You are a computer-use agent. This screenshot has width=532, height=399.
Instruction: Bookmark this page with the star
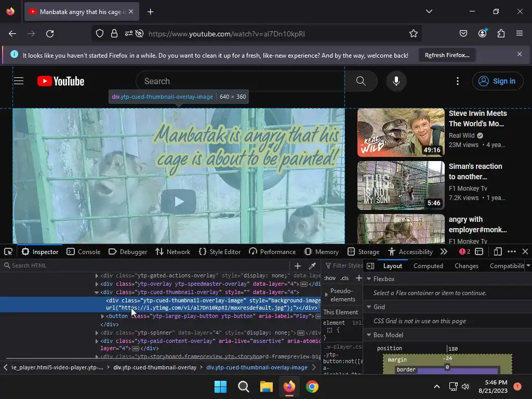tap(413, 33)
